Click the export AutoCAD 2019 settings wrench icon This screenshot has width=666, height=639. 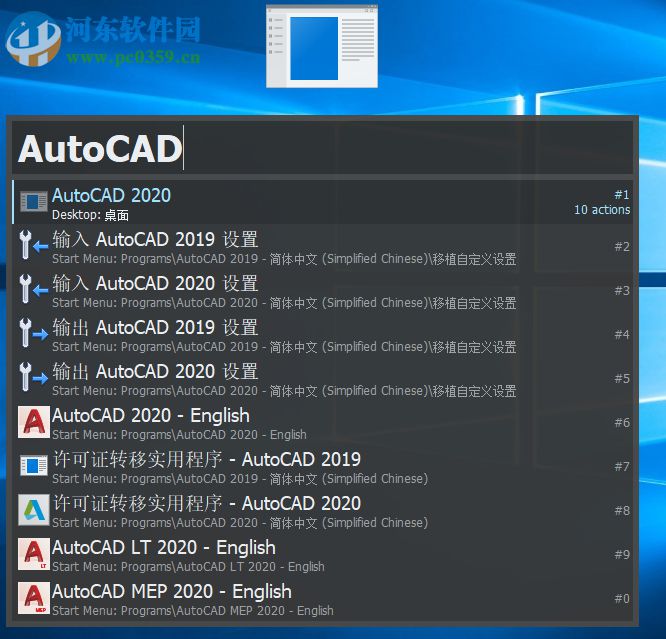34,333
